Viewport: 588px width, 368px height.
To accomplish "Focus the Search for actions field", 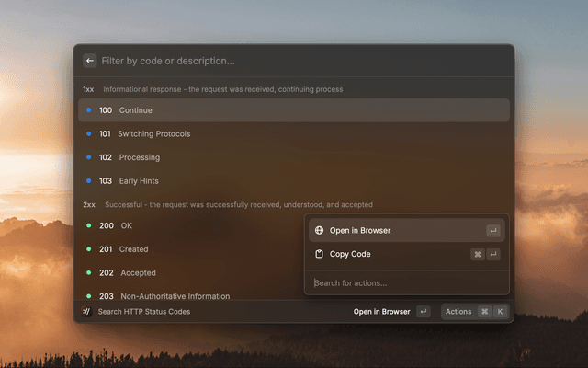I will coord(404,282).
